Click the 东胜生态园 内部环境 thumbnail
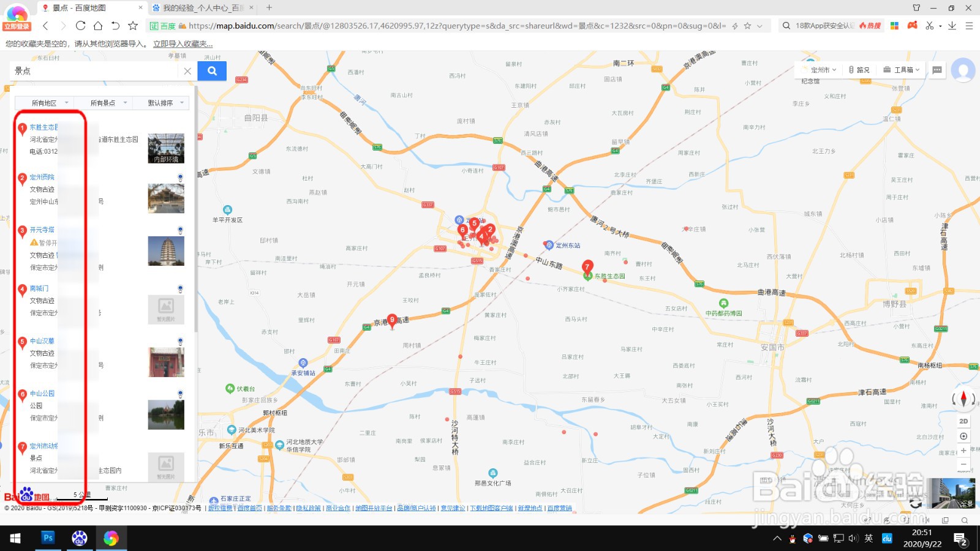 [166, 149]
